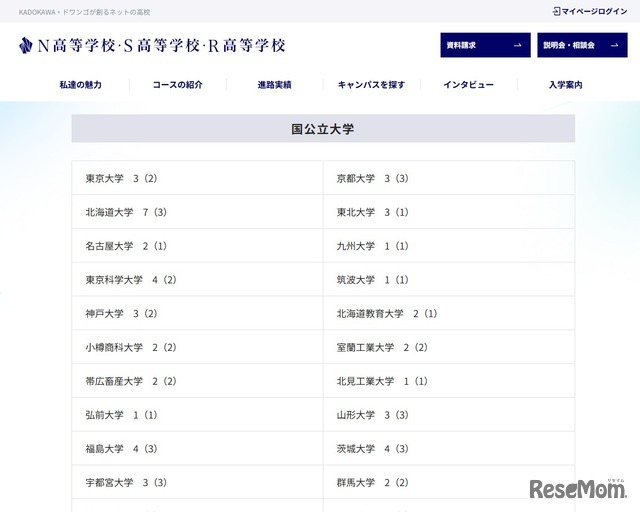Open the キャンパスを探す menu item

coord(371,85)
